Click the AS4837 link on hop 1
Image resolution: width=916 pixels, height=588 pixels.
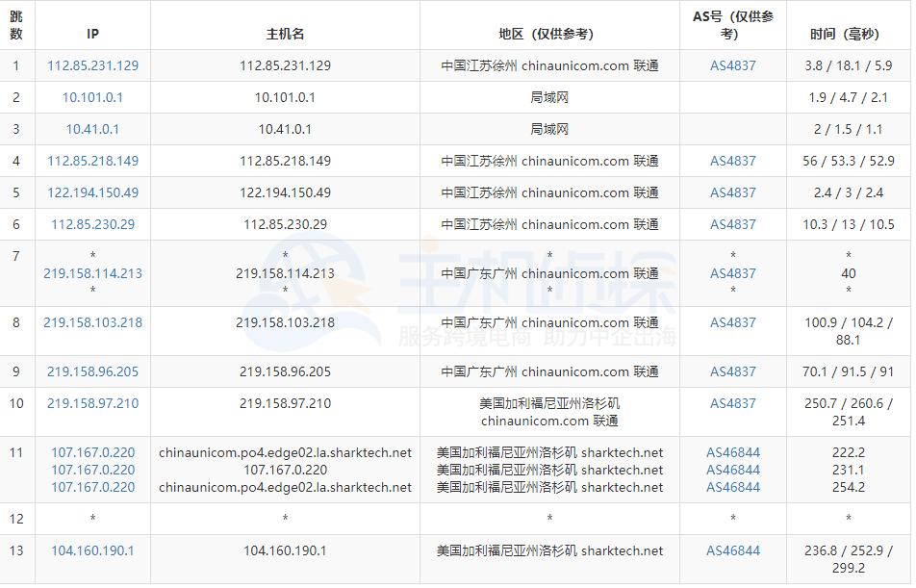point(731,65)
